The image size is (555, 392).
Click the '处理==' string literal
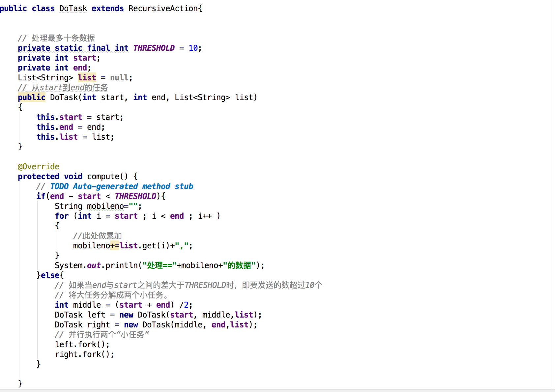click(x=160, y=266)
